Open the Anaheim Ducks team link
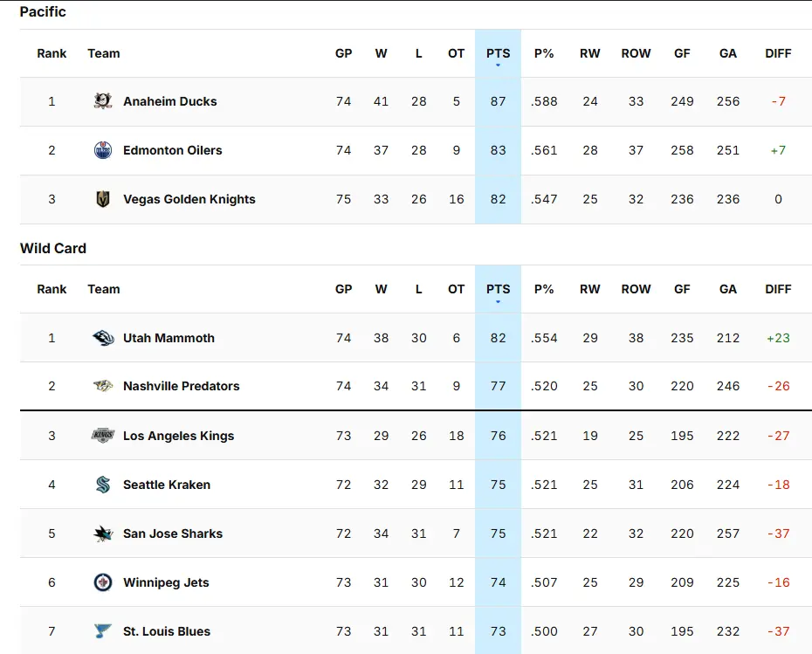Screen dimensions: 812x654 click(x=169, y=101)
